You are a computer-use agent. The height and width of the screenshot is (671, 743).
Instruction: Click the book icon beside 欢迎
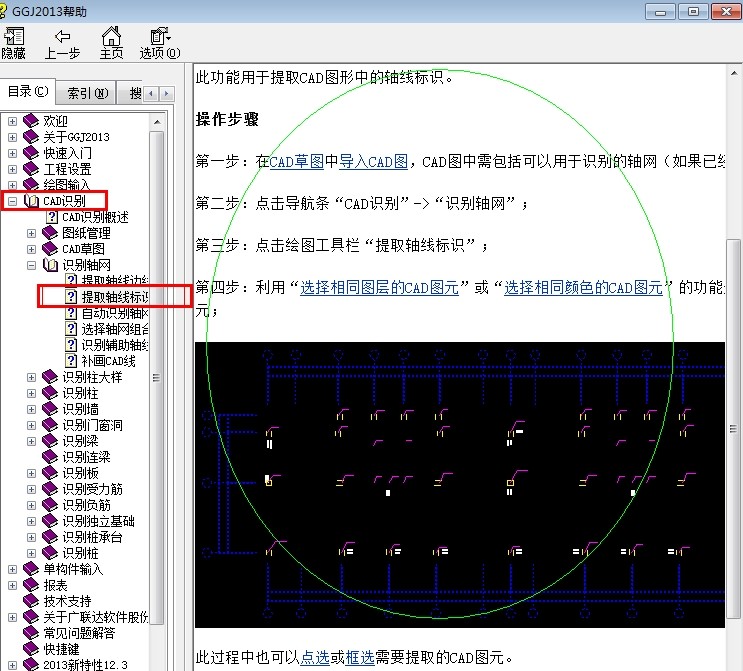pyautogui.click(x=31, y=121)
